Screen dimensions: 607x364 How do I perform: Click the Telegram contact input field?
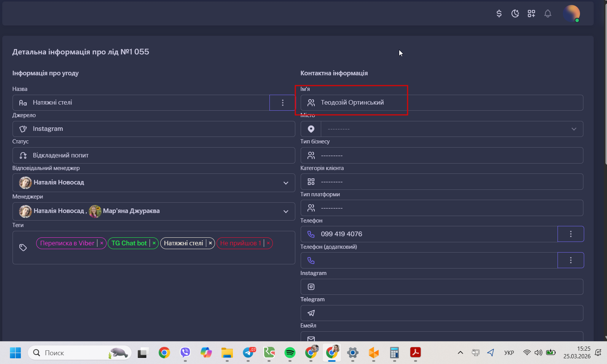coord(442,313)
